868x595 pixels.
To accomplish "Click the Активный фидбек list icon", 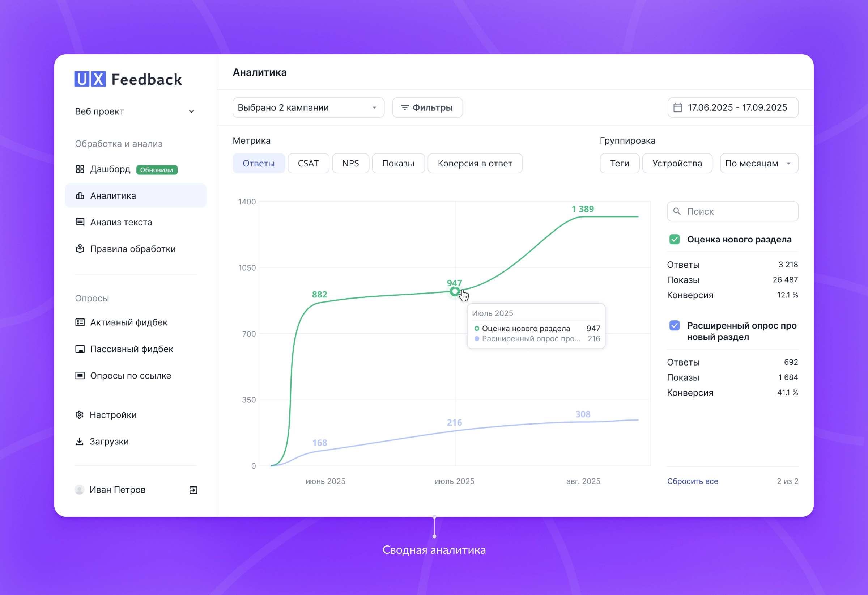I will pos(80,322).
